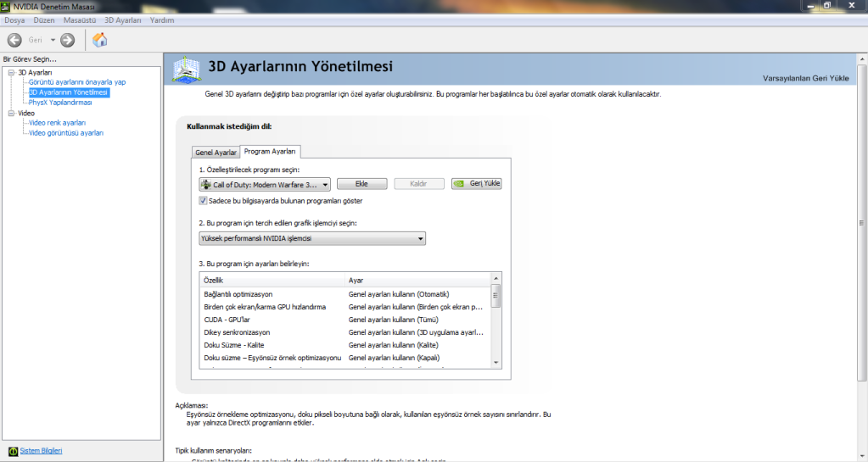Click the Geri Yükle button
This screenshot has height=462, width=868.
[477, 184]
